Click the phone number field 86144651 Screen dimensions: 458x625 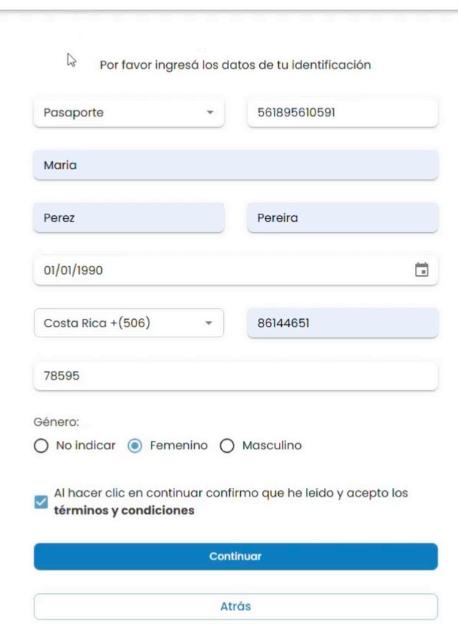342,323
